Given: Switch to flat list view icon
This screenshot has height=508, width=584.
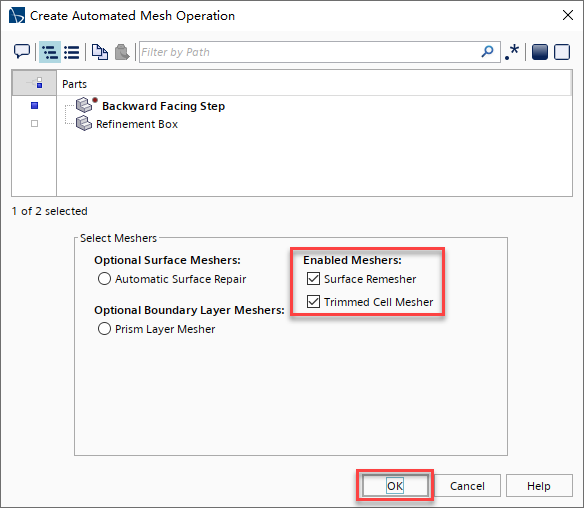Looking at the screenshot, I should [72, 52].
